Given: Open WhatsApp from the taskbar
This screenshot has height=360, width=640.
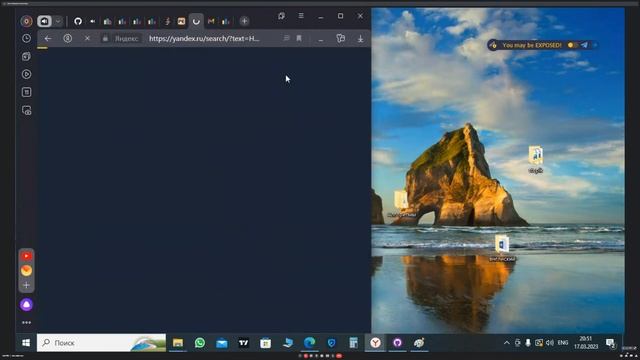Looking at the screenshot, I should coord(200,343).
